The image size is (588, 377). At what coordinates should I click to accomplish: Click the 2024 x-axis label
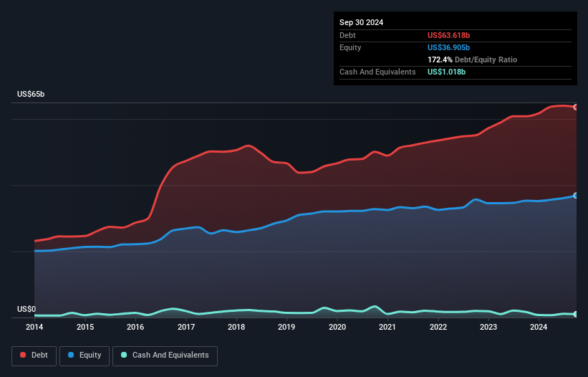click(x=539, y=327)
